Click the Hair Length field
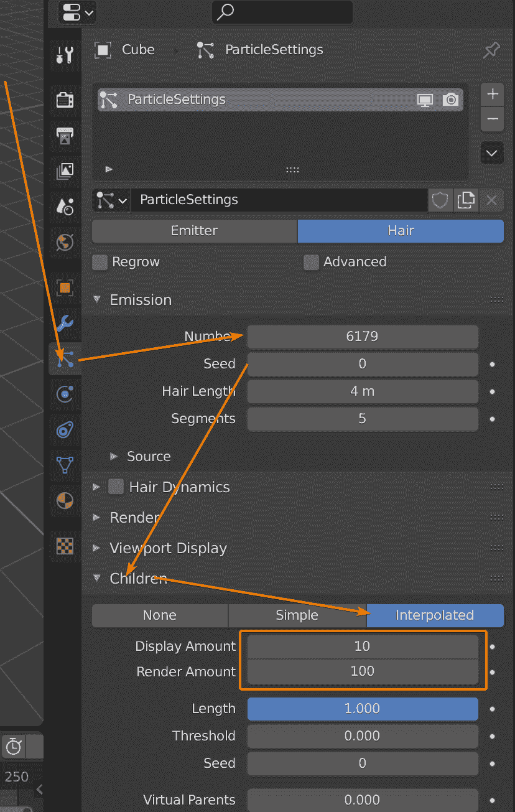This screenshot has width=515, height=812. point(363,391)
